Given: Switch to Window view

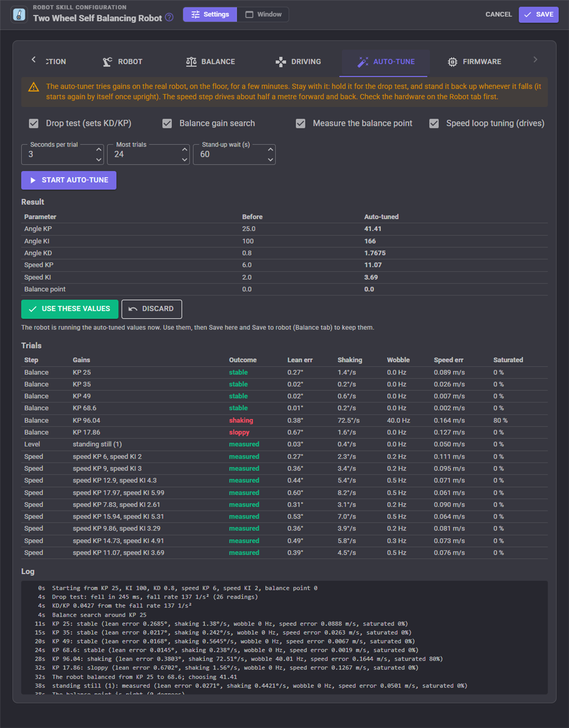Looking at the screenshot, I should pyautogui.click(x=263, y=14).
